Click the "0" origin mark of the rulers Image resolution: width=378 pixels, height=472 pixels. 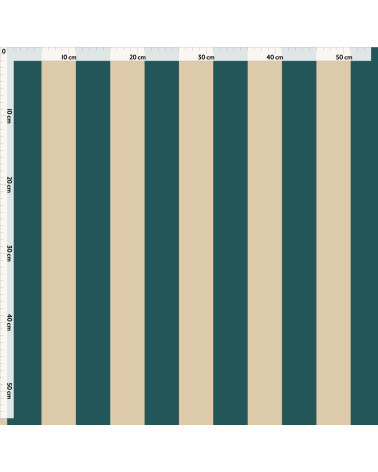point(4,51)
